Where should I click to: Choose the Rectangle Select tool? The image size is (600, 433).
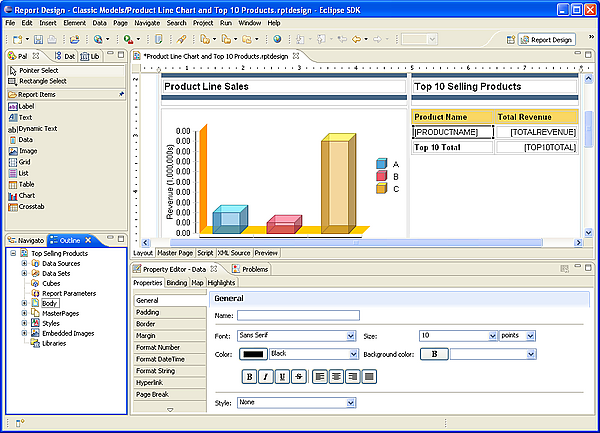[x=66, y=81]
